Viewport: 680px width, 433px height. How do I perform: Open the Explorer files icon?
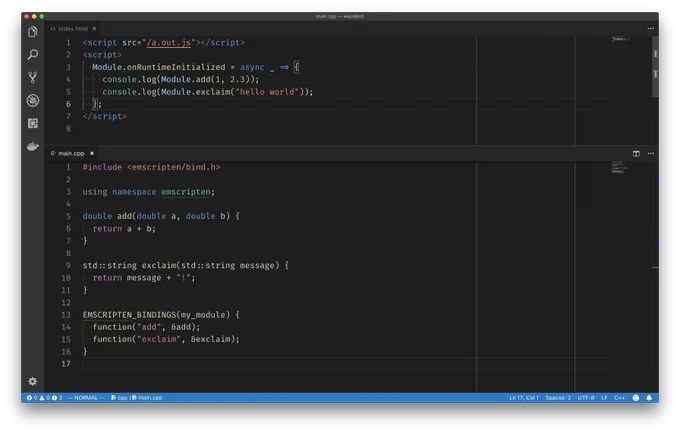33,32
